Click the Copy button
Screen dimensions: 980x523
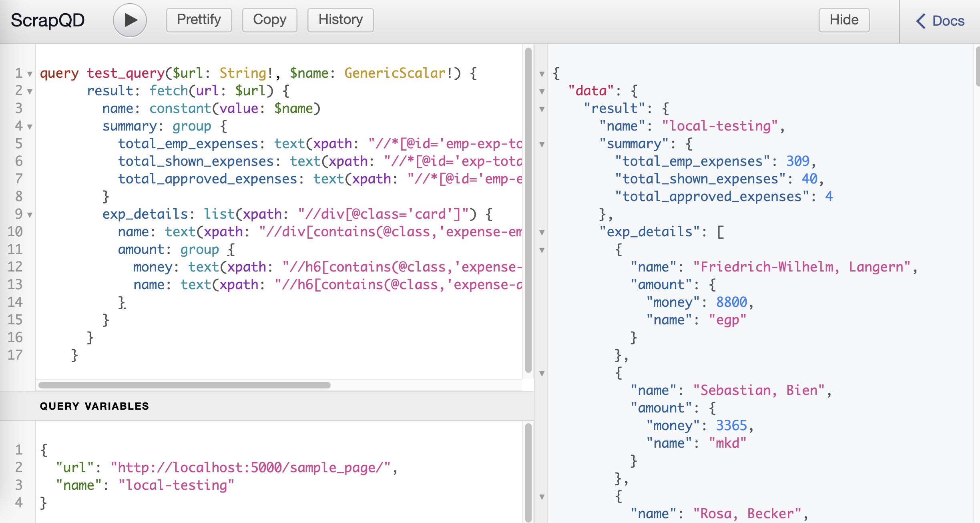pyautogui.click(x=269, y=20)
